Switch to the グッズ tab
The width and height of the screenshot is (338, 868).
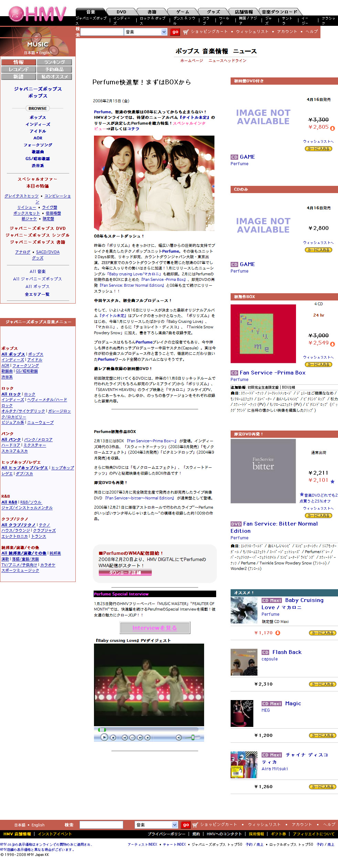click(x=213, y=12)
